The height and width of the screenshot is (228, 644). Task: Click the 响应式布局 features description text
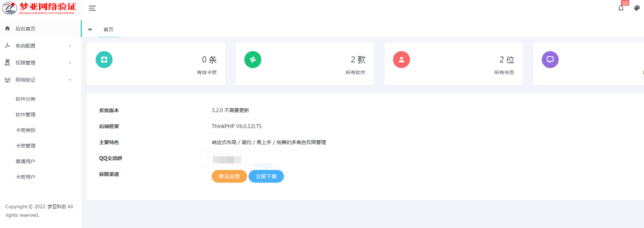269,142
